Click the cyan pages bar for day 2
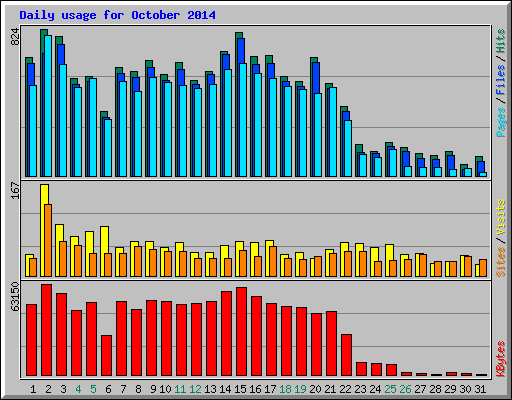512x400 pixels. click(48, 106)
